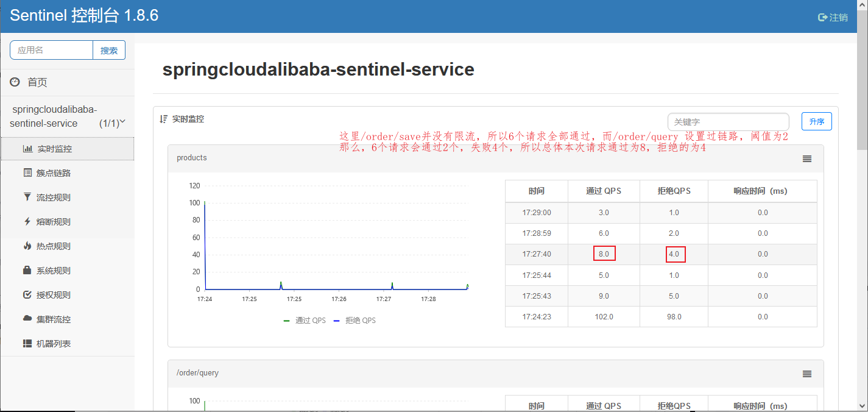868x412 pixels.
Task: Click the /order/query panel title
Action: tap(197, 372)
